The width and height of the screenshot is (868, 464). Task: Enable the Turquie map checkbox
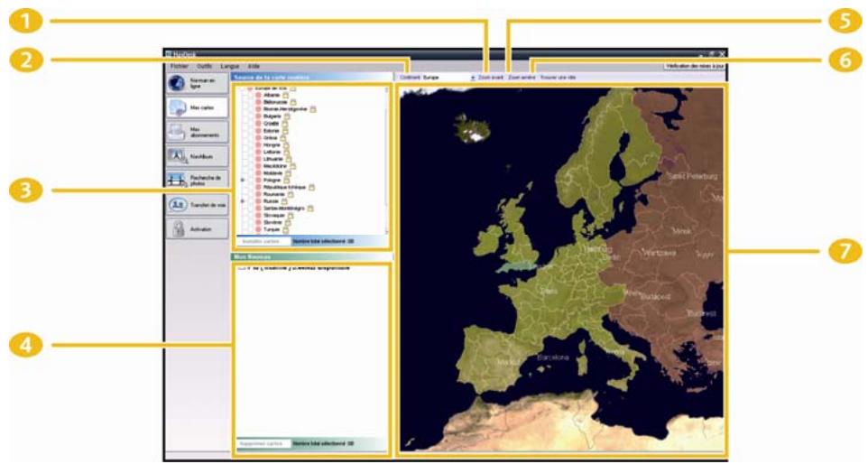coord(245,230)
